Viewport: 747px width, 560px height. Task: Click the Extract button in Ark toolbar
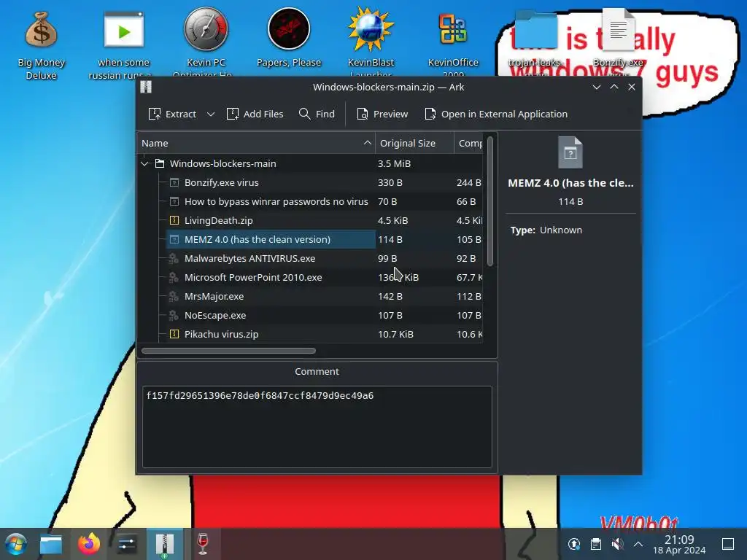(x=172, y=114)
